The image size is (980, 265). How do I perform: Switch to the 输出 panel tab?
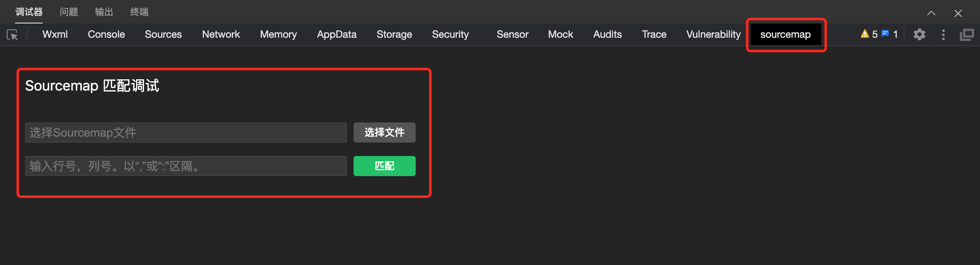coord(104,12)
